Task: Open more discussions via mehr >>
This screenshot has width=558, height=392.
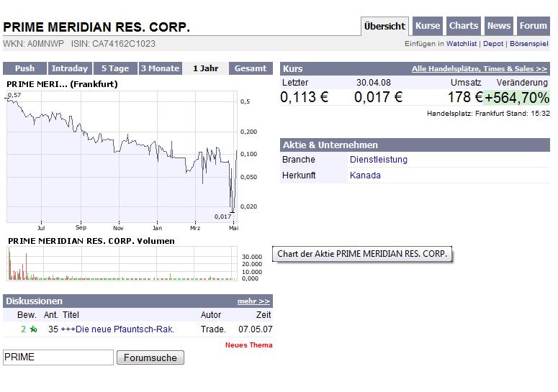Action: [x=253, y=301]
